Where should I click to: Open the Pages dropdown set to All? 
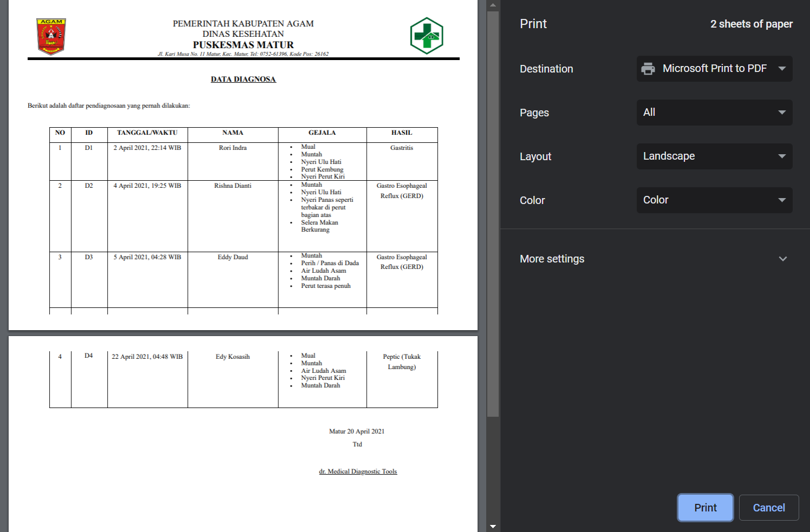714,113
